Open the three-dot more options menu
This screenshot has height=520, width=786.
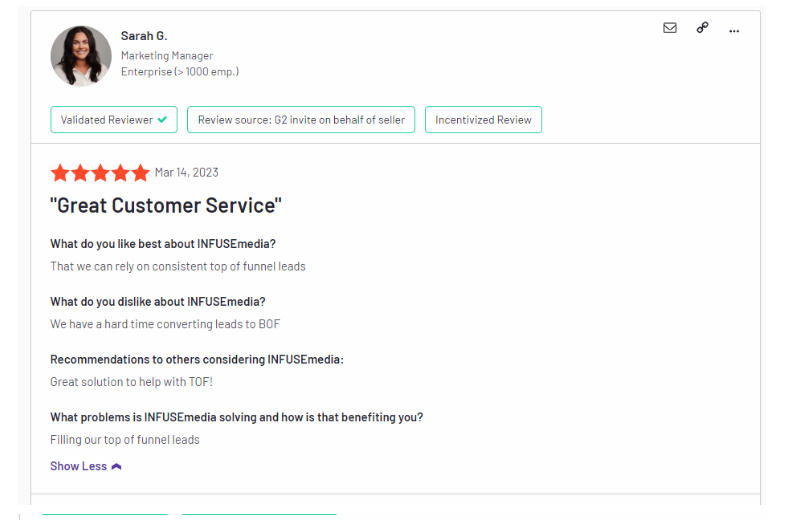[x=734, y=30]
